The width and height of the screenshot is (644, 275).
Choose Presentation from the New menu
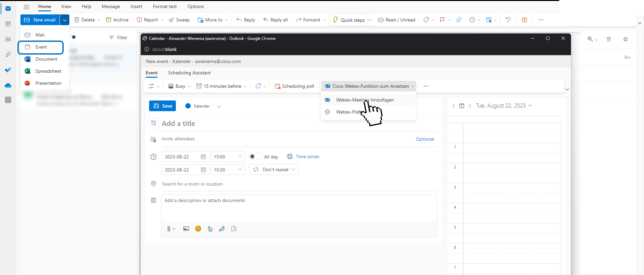pyautogui.click(x=45, y=83)
